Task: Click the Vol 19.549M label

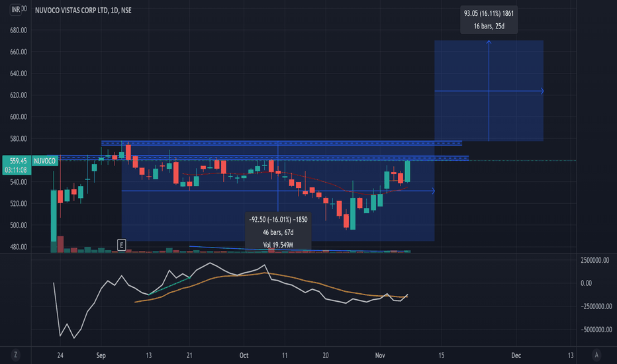Action: click(278, 245)
